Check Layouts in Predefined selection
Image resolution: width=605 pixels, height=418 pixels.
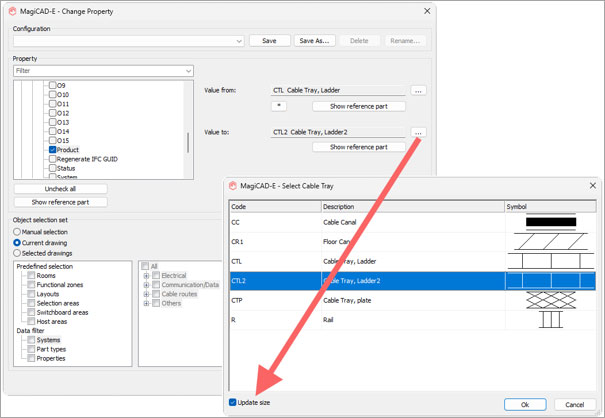click(x=31, y=294)
